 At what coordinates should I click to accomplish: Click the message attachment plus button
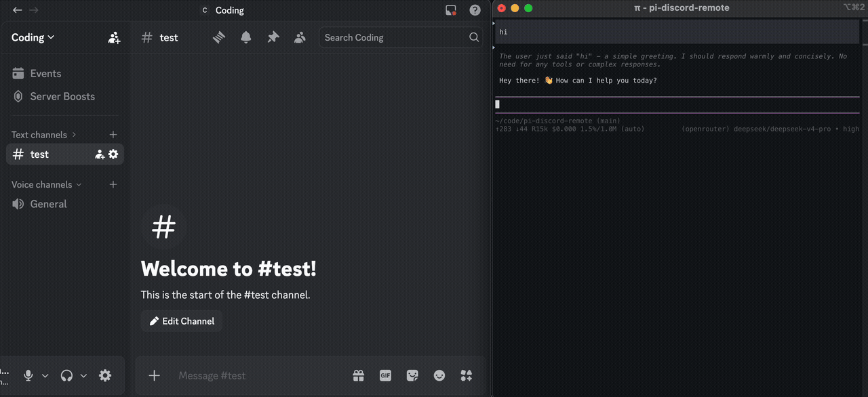click(155, 375)
